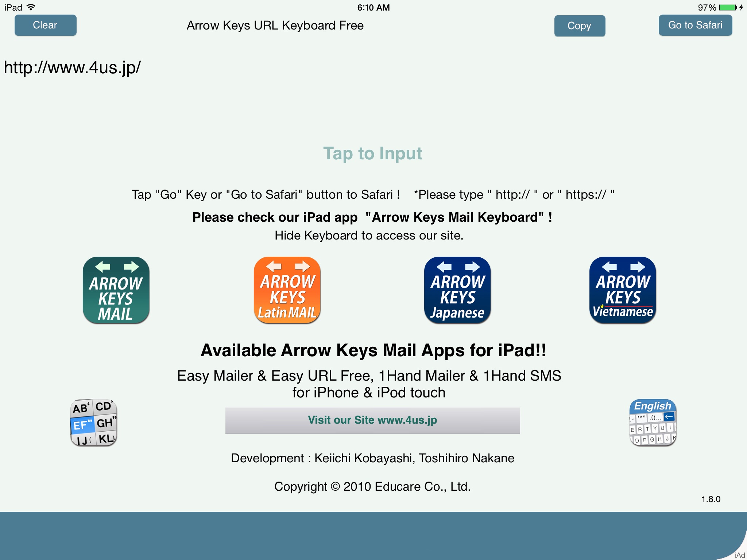Viewport: 747px width, 560px height.
Task: Click the Arrow Keys Mail icon
Action: coord(116,292)
